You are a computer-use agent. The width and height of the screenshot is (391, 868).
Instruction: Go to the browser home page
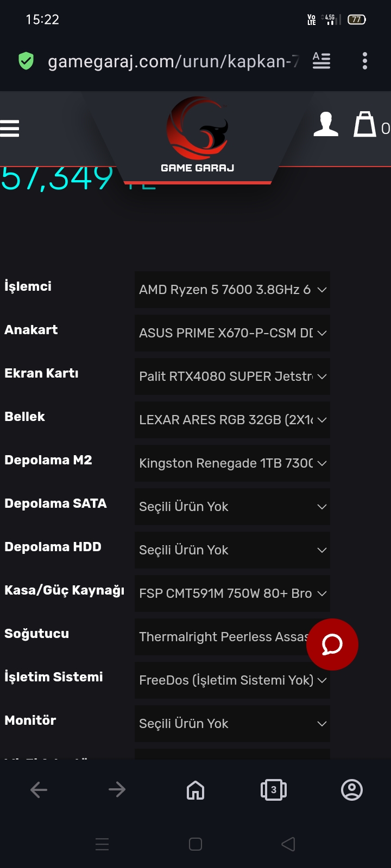195,790
